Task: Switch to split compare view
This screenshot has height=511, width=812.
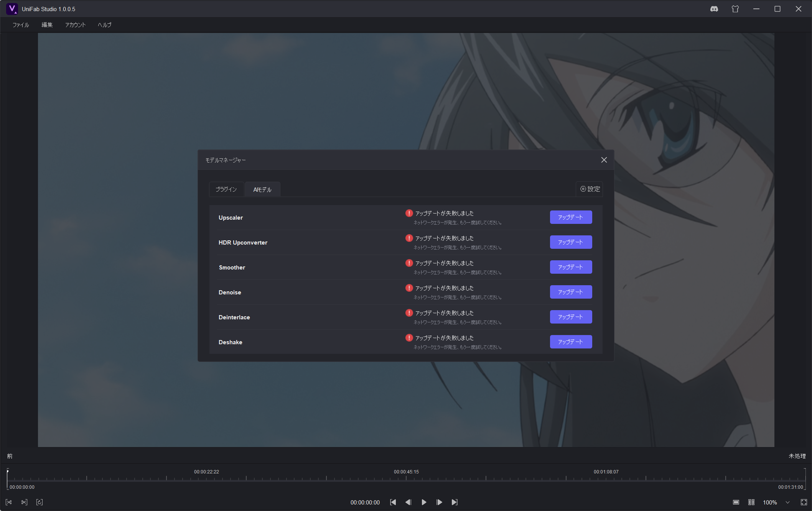Action: click(x=751, y=502)
